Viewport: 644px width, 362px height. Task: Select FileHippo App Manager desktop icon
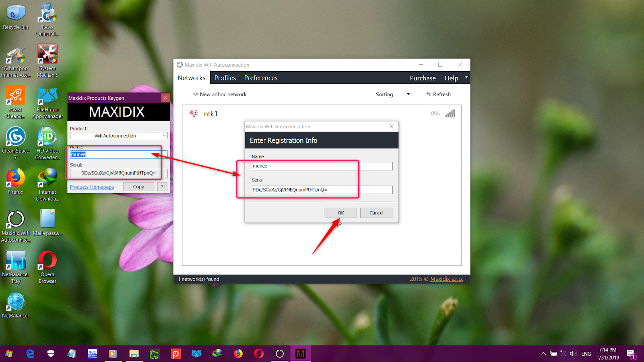(x=47, y=103)
